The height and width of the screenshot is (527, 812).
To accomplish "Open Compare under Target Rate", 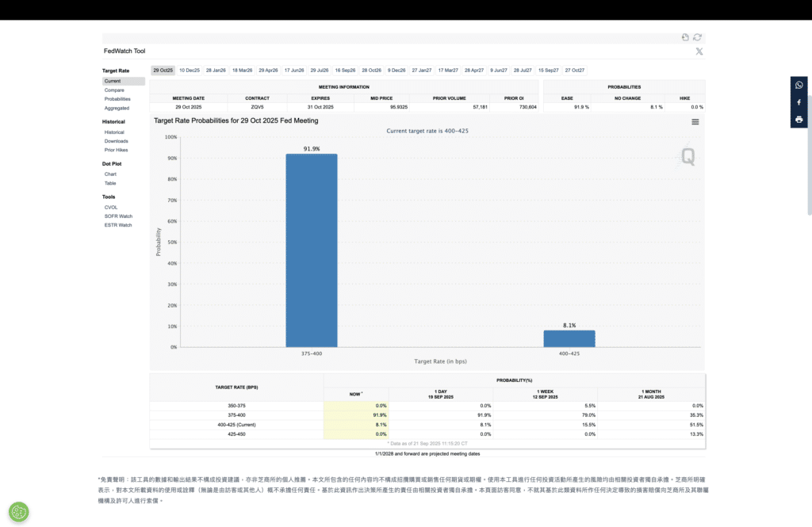I will (x=114, y=90).
